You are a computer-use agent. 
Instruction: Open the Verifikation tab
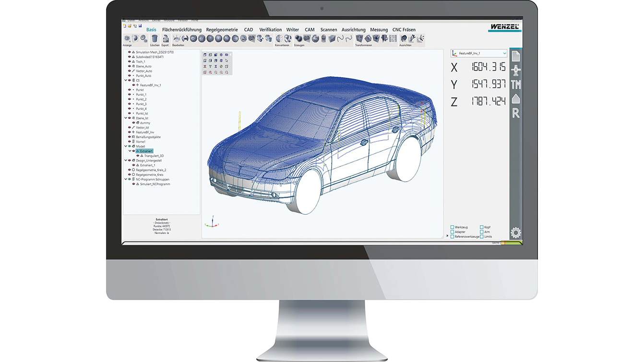coord(270,30)
